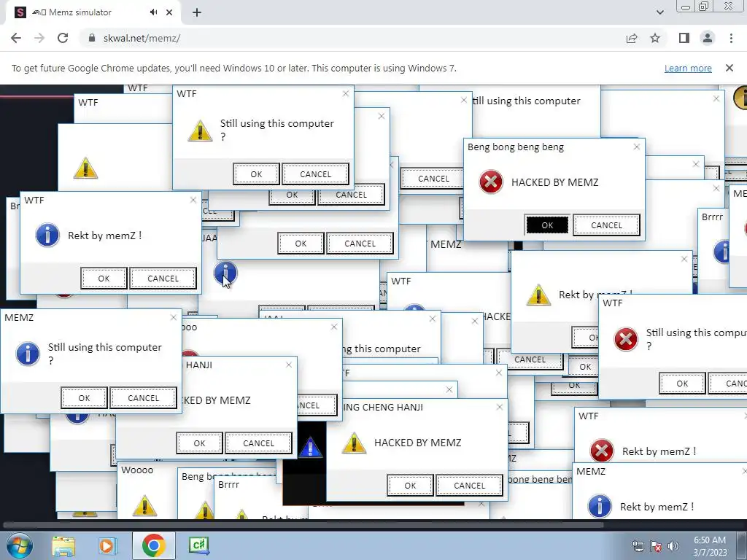Click CANCEL in the 'Rekt by memZ !' info dialog
This screenshot has width=747, height=560.
coord(163,279)
